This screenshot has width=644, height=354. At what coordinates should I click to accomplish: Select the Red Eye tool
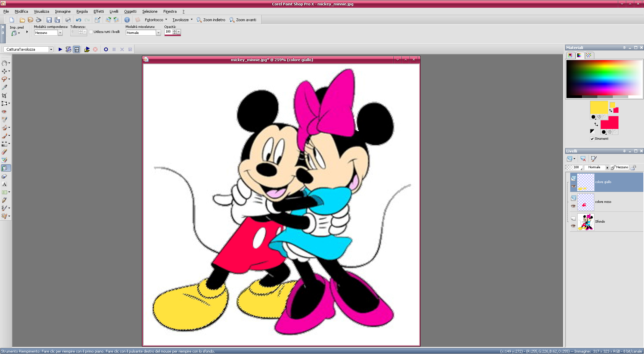click(4, 111)
